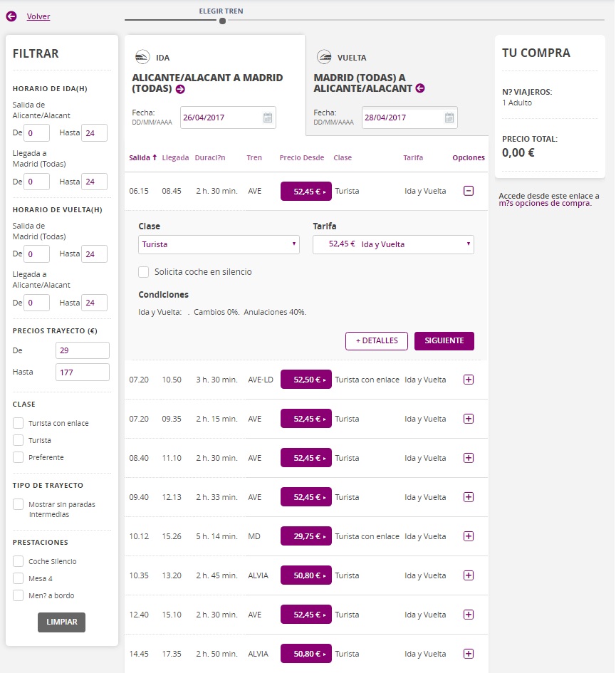
Task: Click the Elegir Tren progress step marker
Action: (x=222, y=21)
